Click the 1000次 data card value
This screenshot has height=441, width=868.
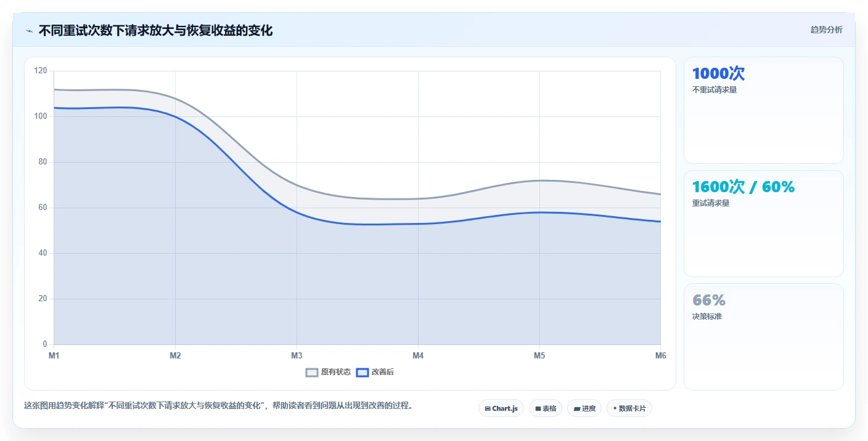718,74
